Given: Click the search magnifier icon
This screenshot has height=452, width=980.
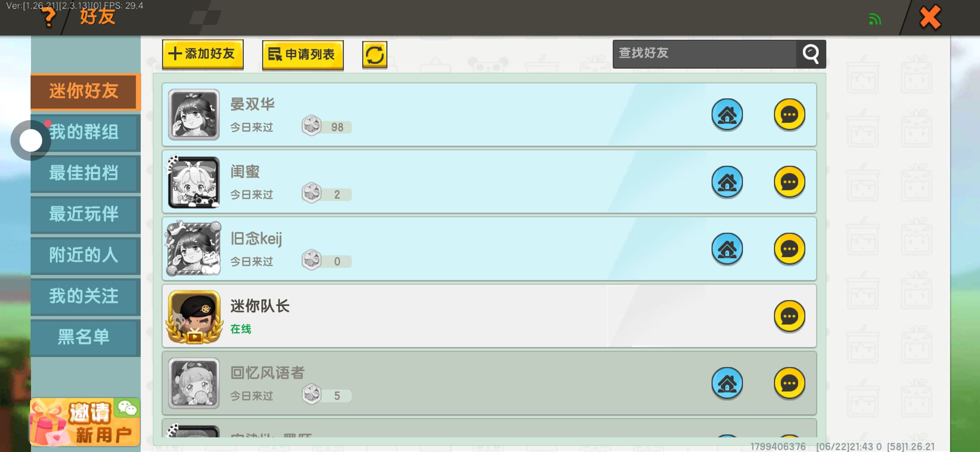Looking at the screenshot, I should 811,54.
